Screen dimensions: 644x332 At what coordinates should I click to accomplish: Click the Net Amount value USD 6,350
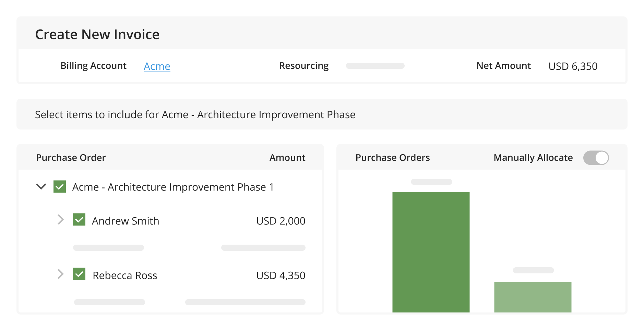coord(573,66)
